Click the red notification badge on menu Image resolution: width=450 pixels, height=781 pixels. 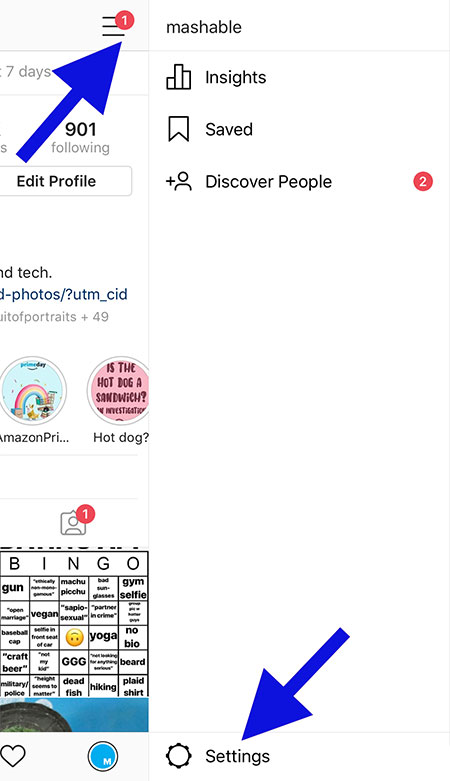click(125, 21)
